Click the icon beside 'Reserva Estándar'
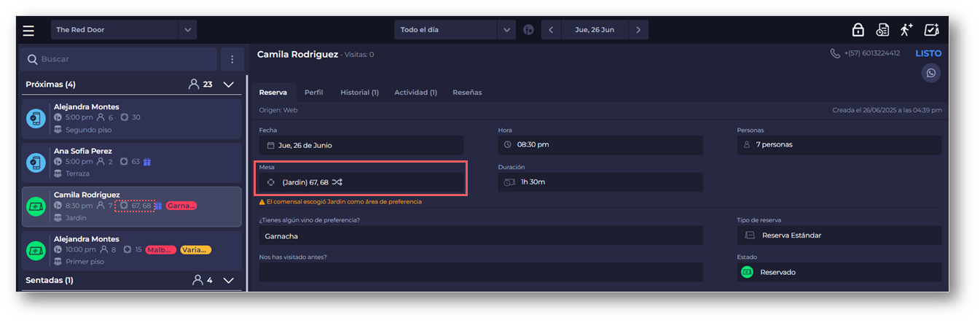The height and width of the screenshot is (323, 980). 750,235
